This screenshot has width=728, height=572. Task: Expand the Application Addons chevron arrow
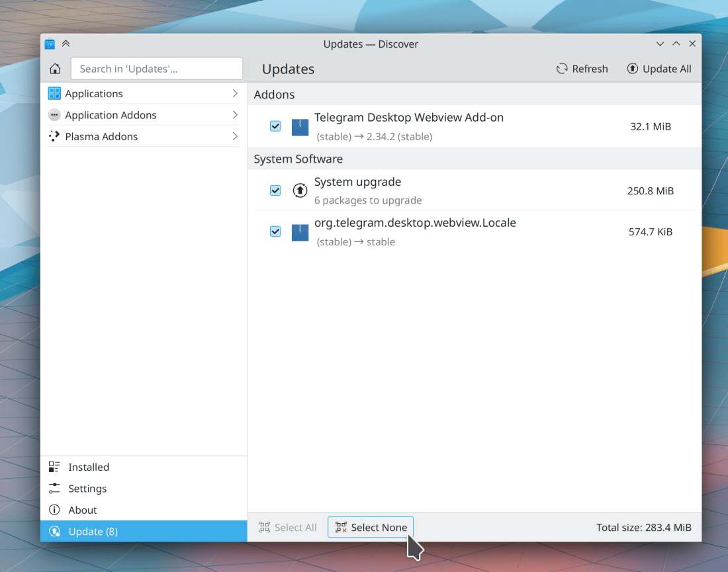(x=235, y=115)
